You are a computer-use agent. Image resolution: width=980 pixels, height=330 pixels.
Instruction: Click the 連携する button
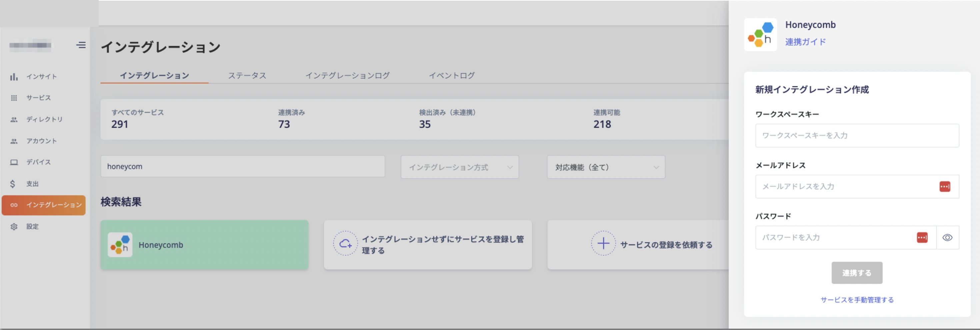coord(857,273)
